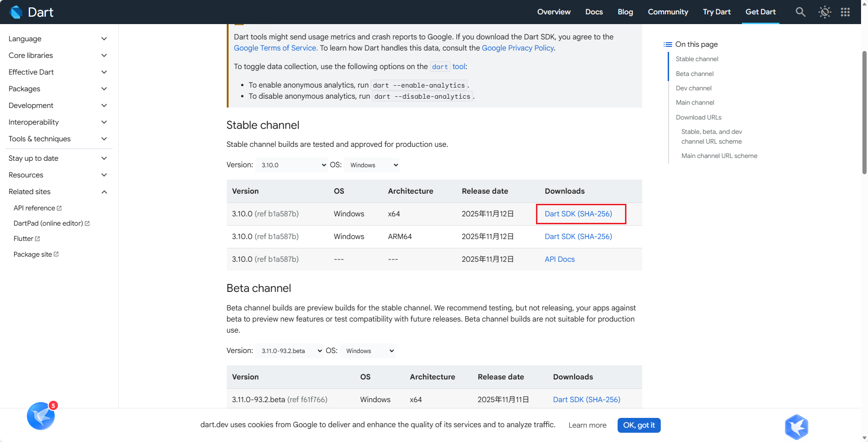Image resolution: width=868 pixels, height=442 pixels.
Task: Open the Blog nav item
Action: click(625, 12)
